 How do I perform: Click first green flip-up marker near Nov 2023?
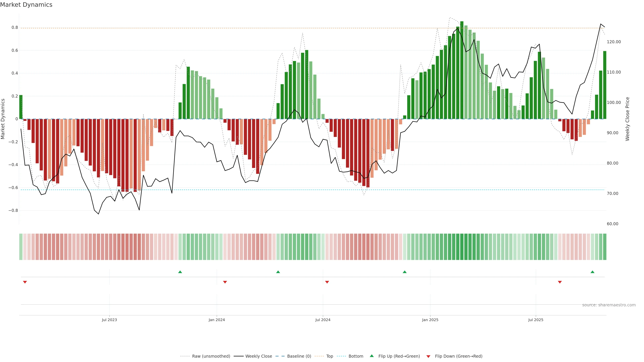180,272
